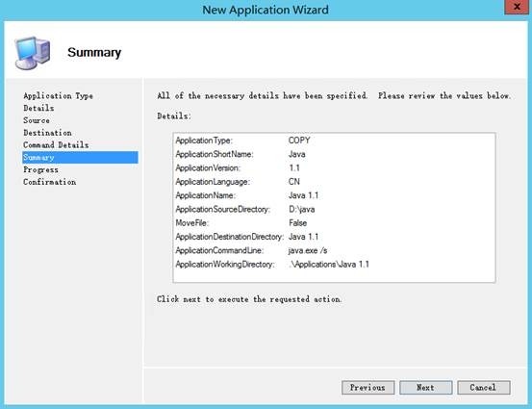Click the ApplicationType value COPY

pos(299,141)
